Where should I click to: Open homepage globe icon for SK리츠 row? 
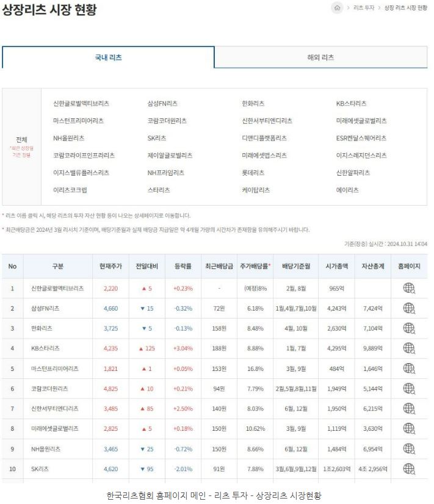pos(409,469)
